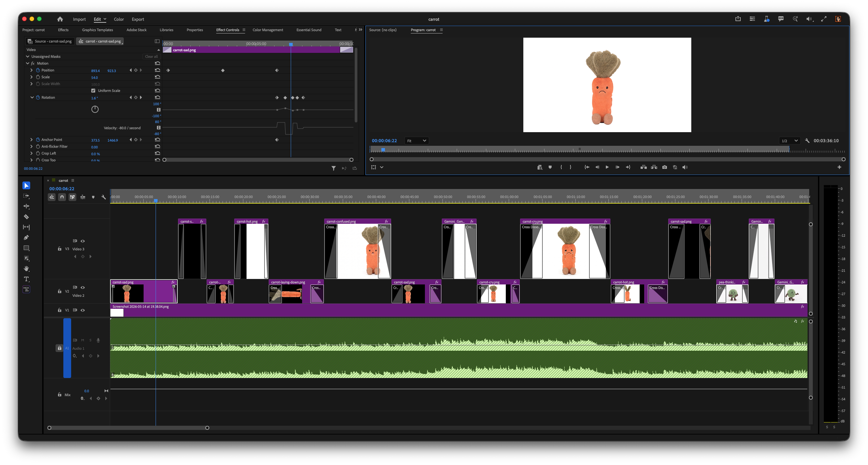The height and width of the screenshot is (465, 868).
Task: Open the Button Editor plus icon
Action: click(839, 167)
